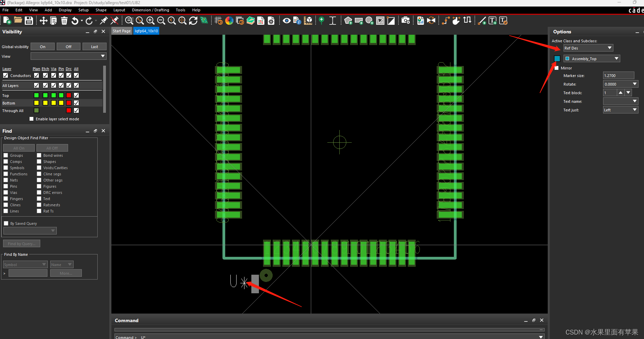Click the Delete trash icon
Image resolution: width=644 pixels, height=339 pixels.
64,21
